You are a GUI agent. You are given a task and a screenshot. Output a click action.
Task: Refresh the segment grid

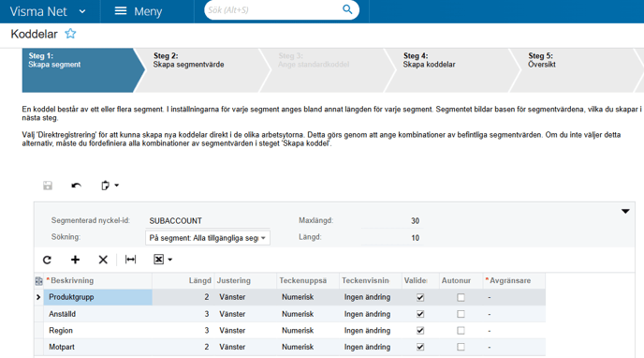47,260
